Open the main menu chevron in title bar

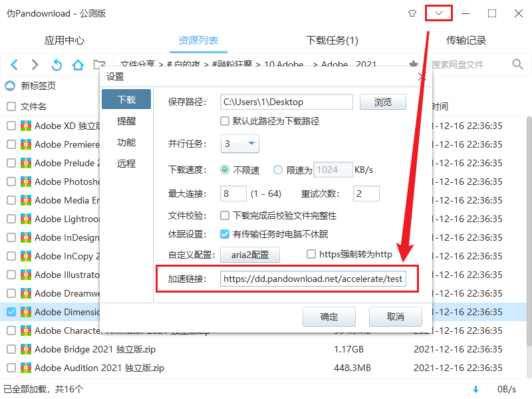439,13
